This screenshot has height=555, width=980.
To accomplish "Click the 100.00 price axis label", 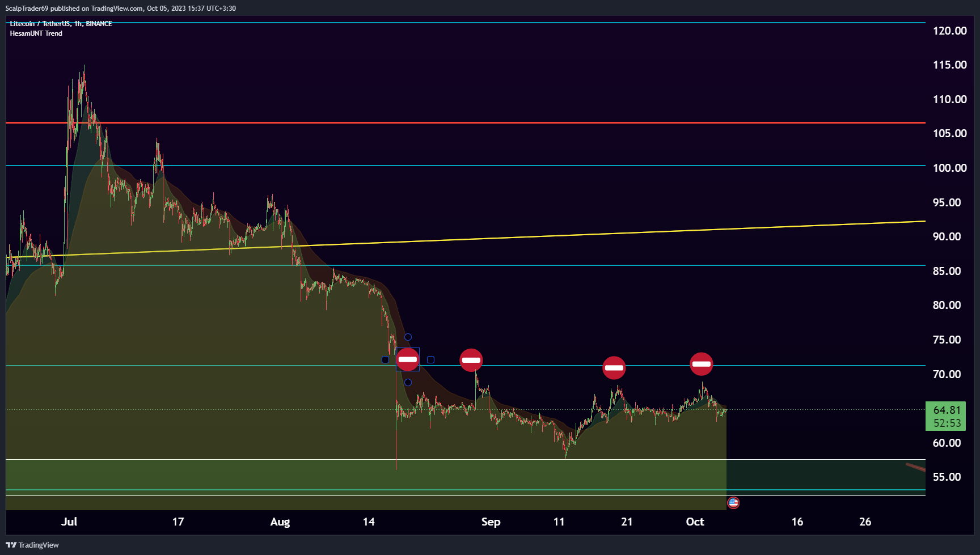I will coord(950,168).
